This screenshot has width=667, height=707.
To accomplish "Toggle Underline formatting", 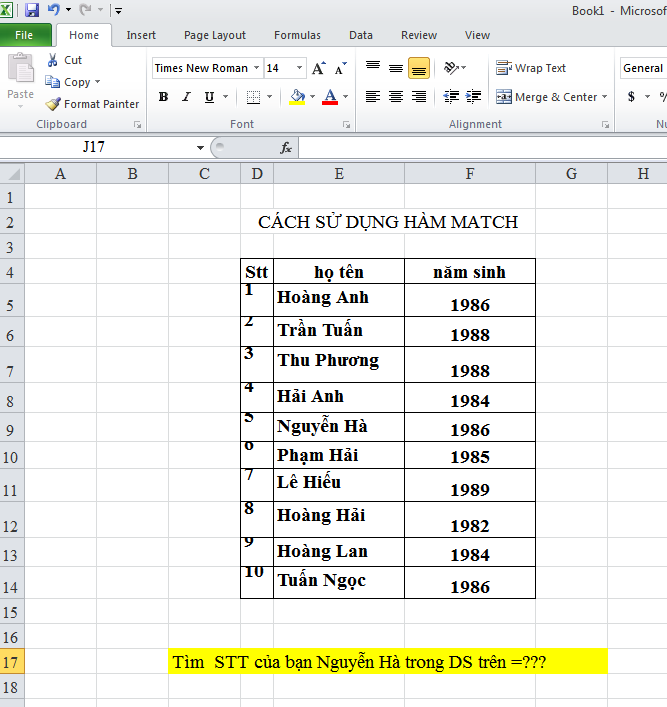I will [209, 97].
